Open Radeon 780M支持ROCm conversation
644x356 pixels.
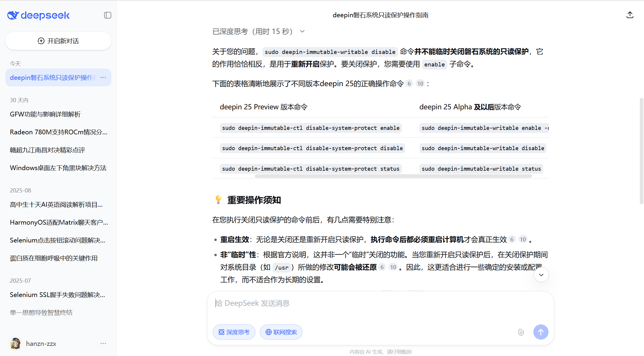[x=58, y=132]
